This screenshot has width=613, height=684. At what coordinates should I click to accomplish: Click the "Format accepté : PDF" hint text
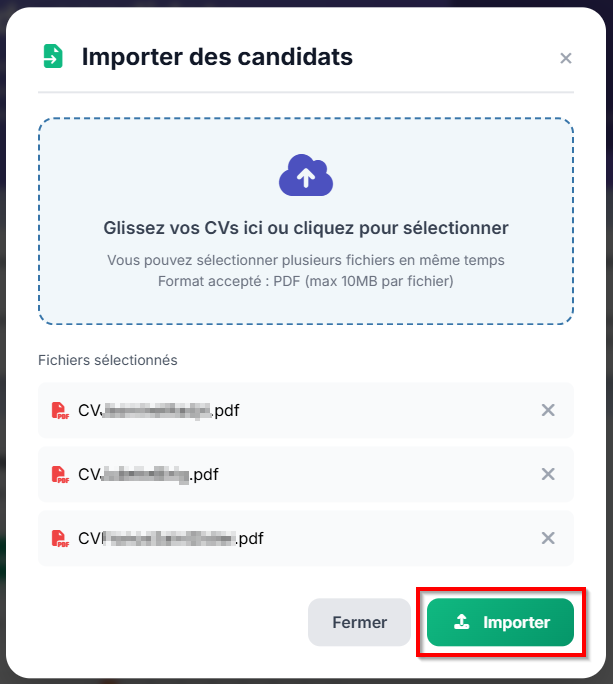point(306,281)
